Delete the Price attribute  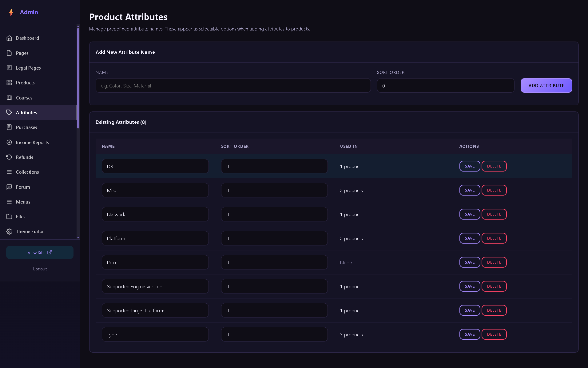tap(494, 262)
